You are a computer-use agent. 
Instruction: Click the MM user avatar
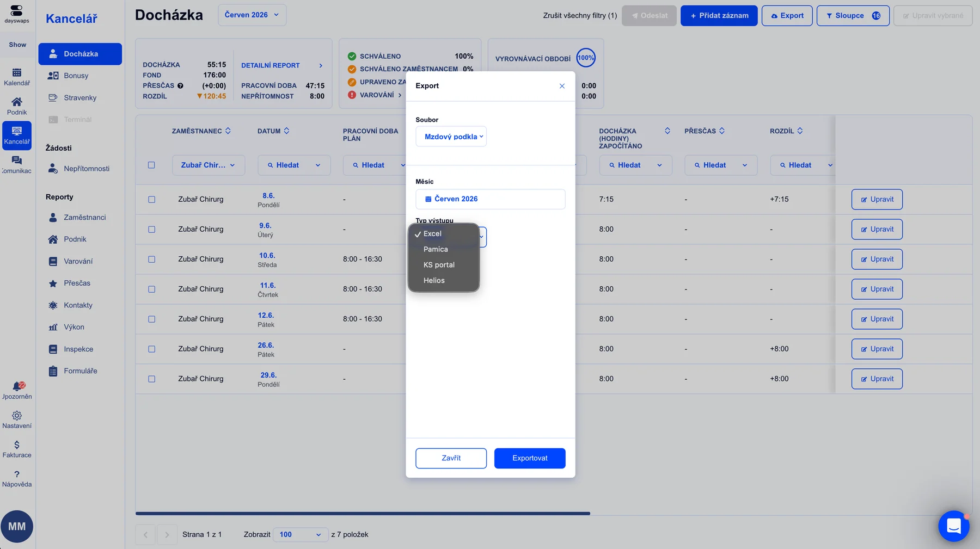[x=17, y=526]
